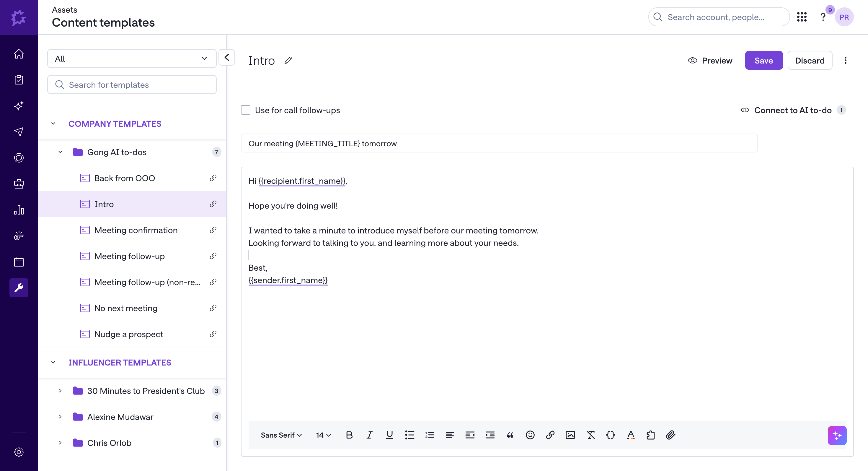Collapse the Influencer Templates section
Viewport: 868px width, 471px height.
click(x=53, y=363)
